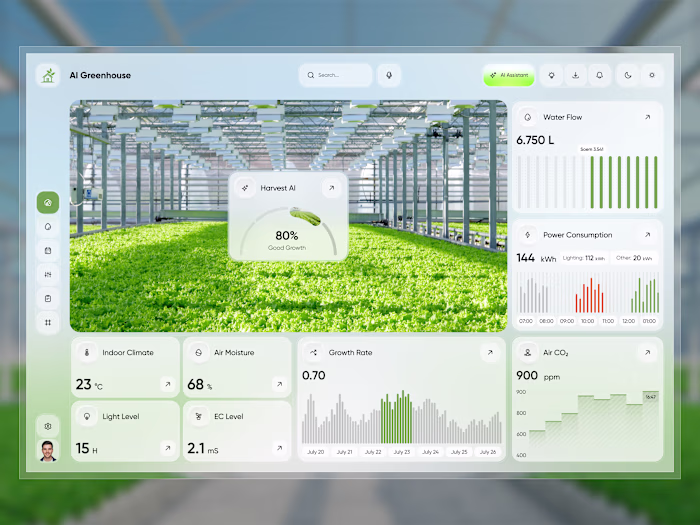Click the tooltip above water flow bars
The image size is (700, 525).
[592, 149]
